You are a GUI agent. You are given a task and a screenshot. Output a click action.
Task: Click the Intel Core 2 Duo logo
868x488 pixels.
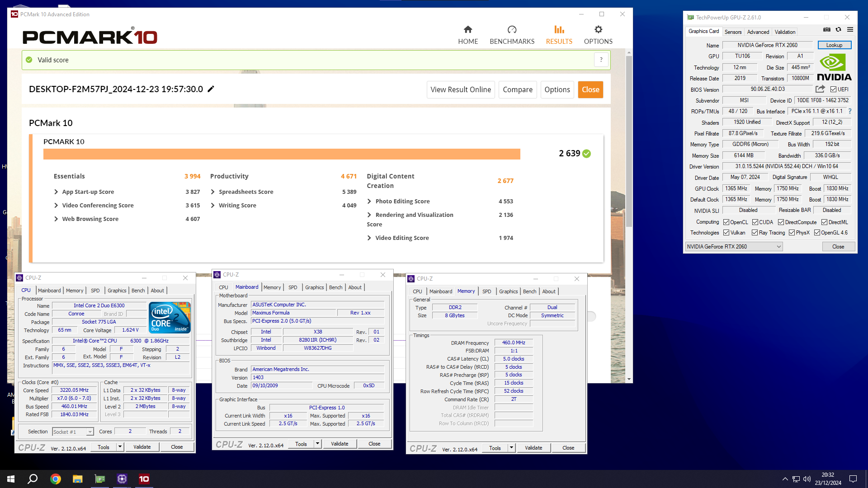point(170,317)
